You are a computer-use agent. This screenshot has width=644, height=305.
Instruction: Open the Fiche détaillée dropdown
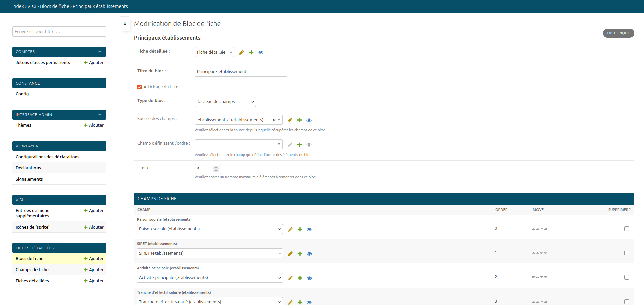pyautogui.click(x=214, y=52)
